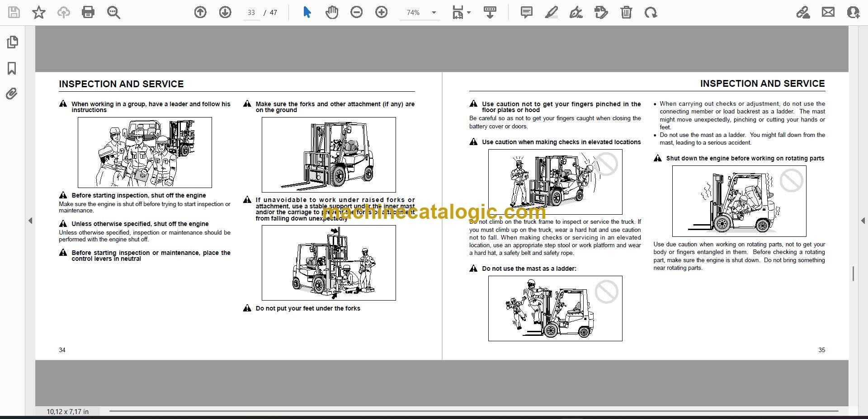The height and width of the screenshot is (419, 868).
Task: Bookmark this file with the star icon
Action: coord(39,12)
